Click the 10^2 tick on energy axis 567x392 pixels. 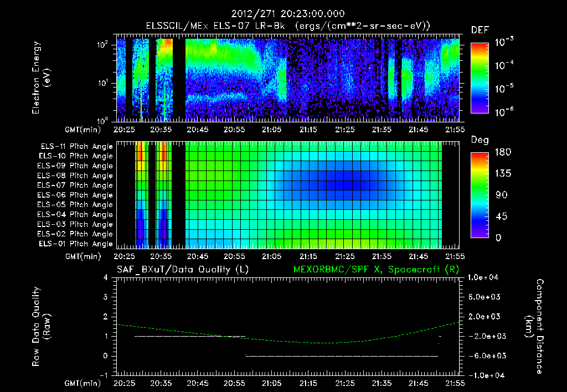(x=102, y=45)
